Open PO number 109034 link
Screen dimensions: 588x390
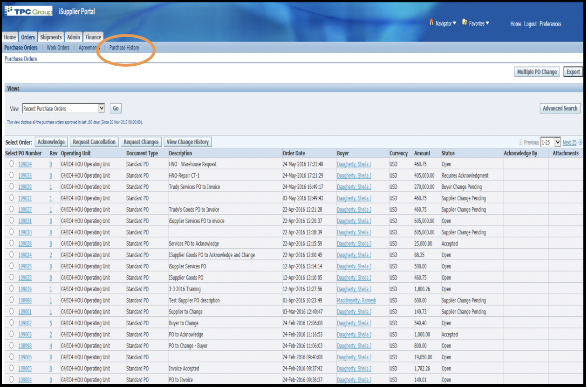click(25, 164)
